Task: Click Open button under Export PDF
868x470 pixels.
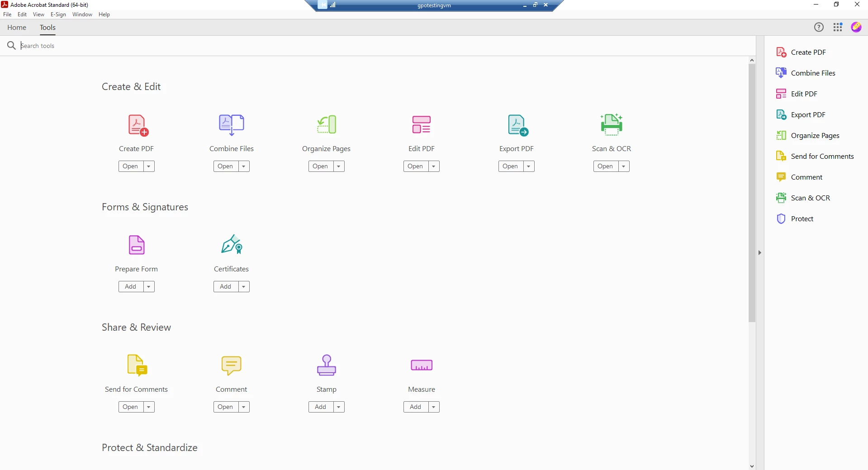Action: (x=511, y=166)
